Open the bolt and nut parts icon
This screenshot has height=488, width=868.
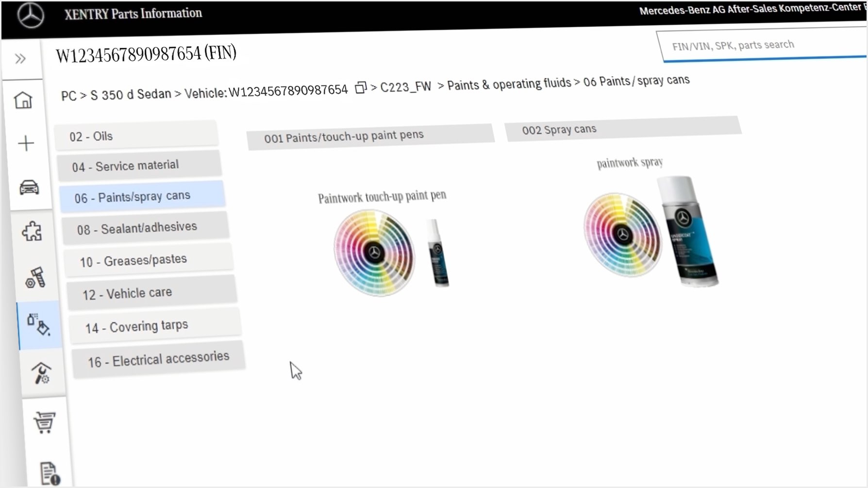coord(35,278)
